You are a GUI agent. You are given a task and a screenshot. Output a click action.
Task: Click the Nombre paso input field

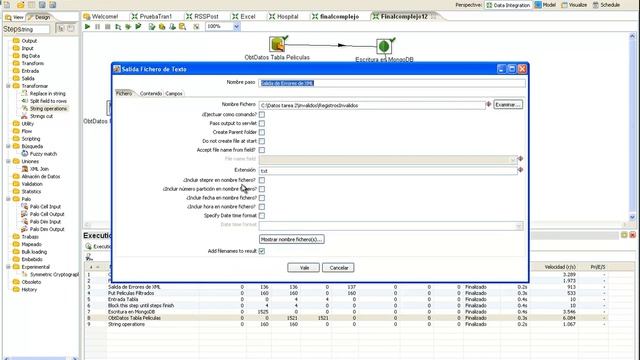[392, 83]
